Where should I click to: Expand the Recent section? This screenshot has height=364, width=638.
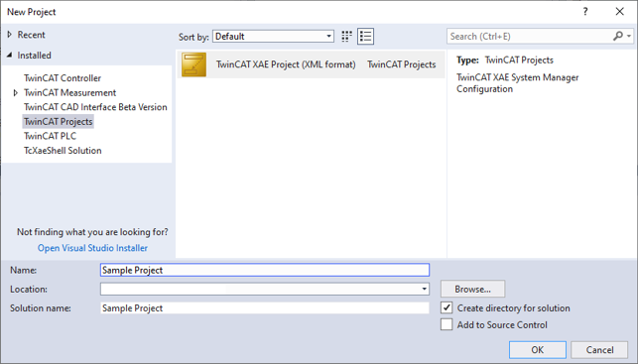(x=10, y=35)
